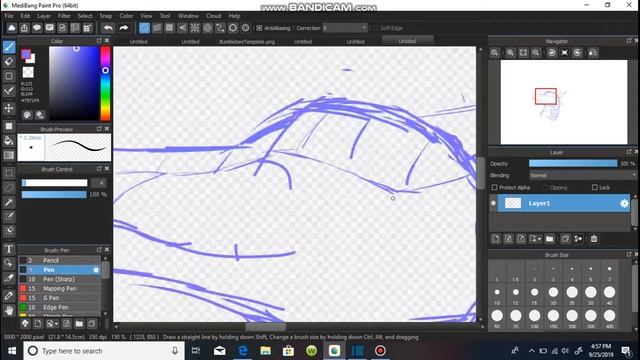Image resolution: width=640 pixels, height=360 pixels.
Task: Open the Cloud menu
Action: pos(213,16)
